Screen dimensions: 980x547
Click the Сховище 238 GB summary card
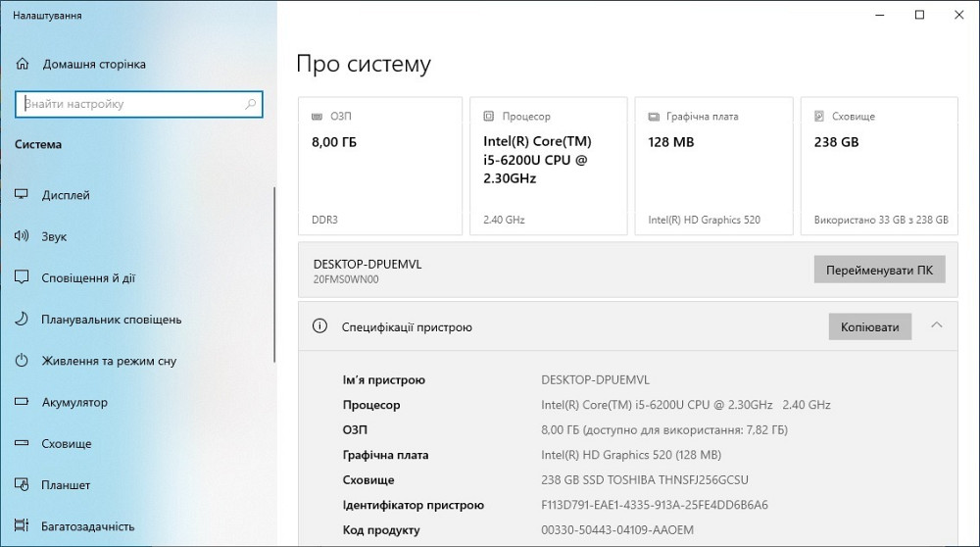[x=879, y=167]
